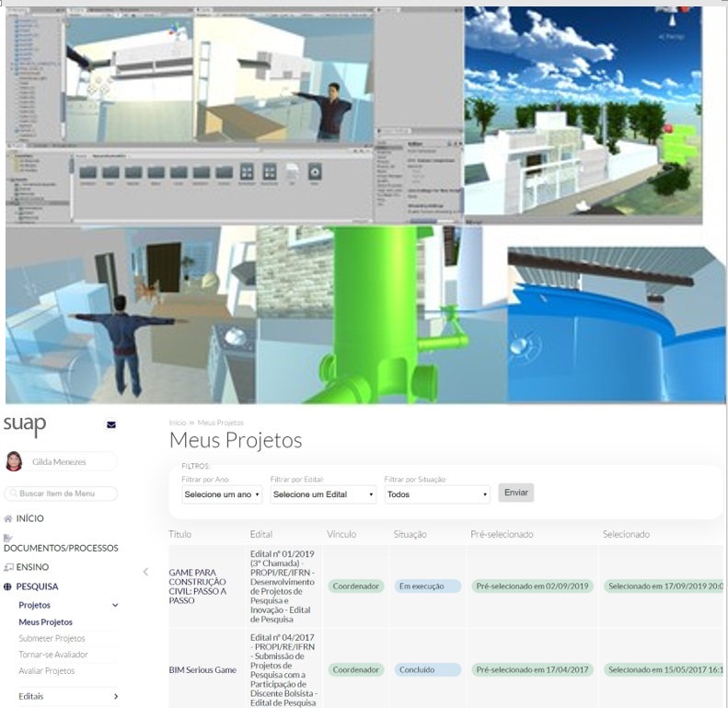Expand the Editais submenu arrow

tap(115, 697)
